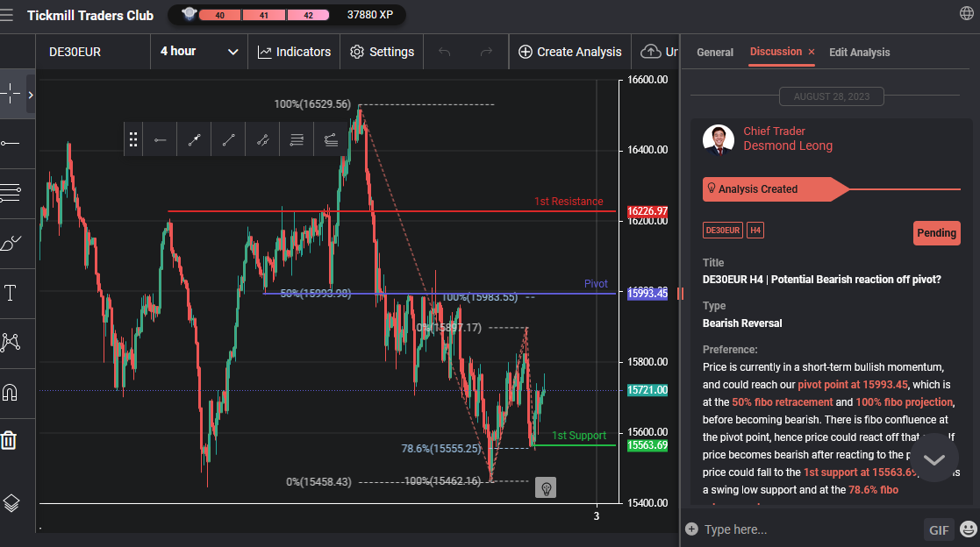Choose arrow line in floating toolbar
The width and height of the screenshot is (980, 547).
point(195,139)
